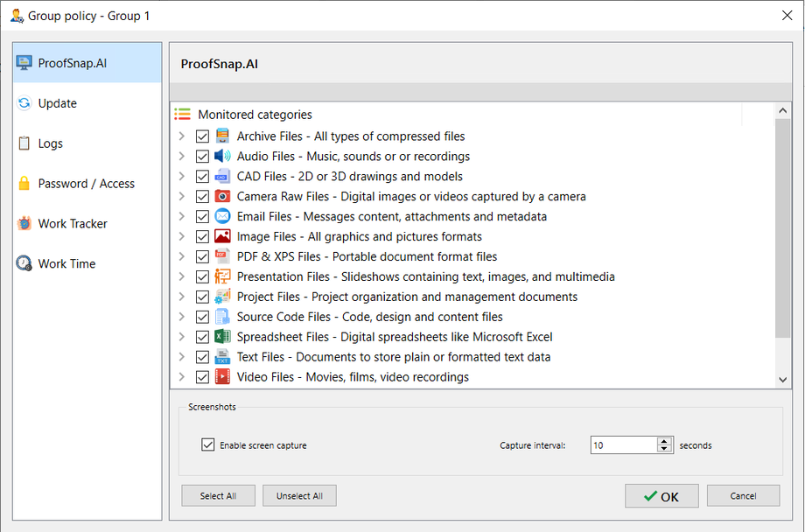
Task: Click the Camera Raw Files camera icon
Action: [x=222, y=196]
